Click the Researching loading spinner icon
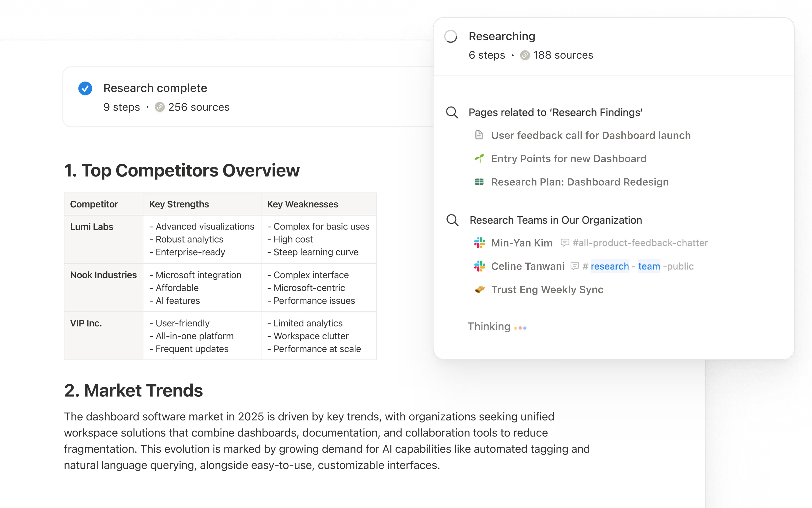812x508 pixels. point(451,36)
